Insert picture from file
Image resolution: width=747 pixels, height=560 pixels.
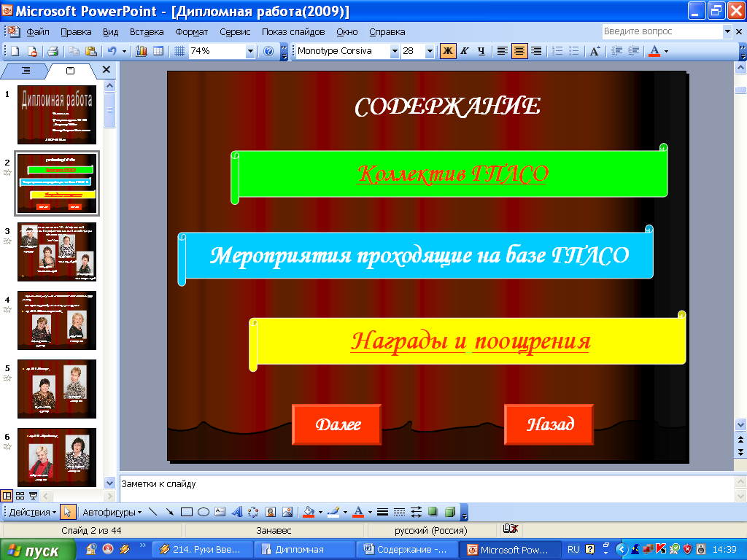pos(287,512)
